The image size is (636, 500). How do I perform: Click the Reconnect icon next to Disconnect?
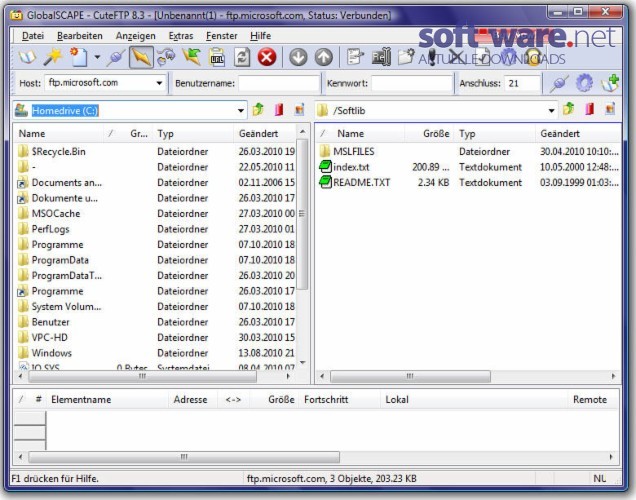[166, 57]
